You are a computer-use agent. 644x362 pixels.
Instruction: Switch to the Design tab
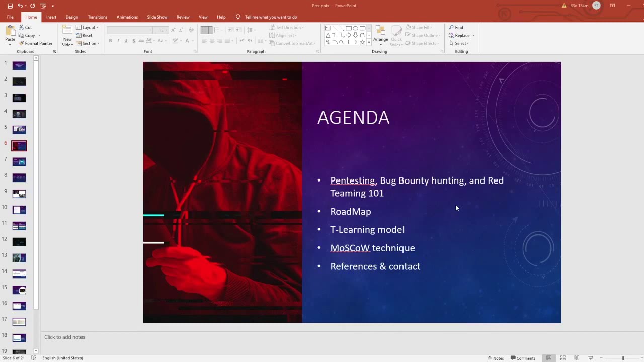click(x=72, y=17)
